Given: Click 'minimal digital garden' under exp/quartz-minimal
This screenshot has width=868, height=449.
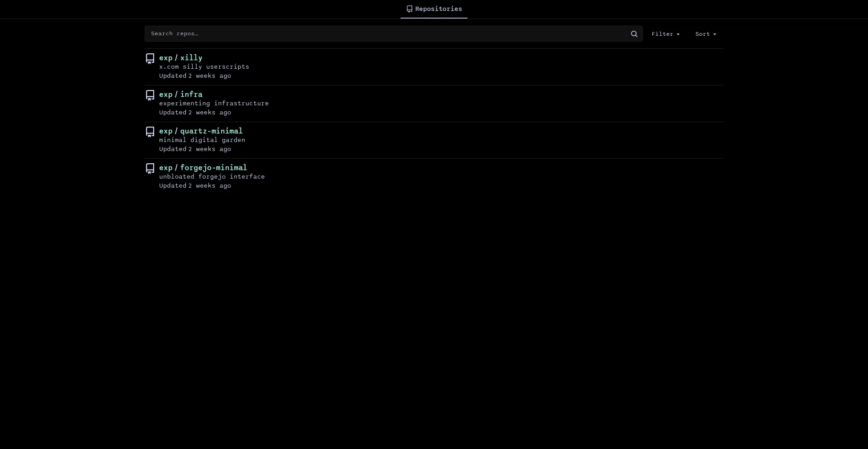Looking at the screenshot, I should (202, 140).
